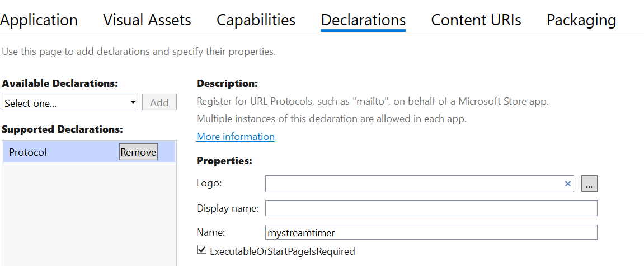Switch to the Packaging tab
The height and width of the screenshot is (266, 644).
(x=581, y=20)
